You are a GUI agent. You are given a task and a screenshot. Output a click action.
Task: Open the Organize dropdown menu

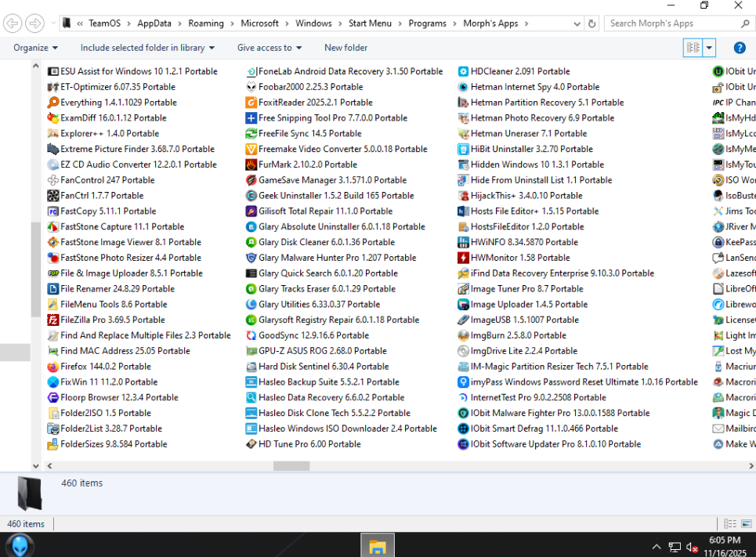point(36,48)
